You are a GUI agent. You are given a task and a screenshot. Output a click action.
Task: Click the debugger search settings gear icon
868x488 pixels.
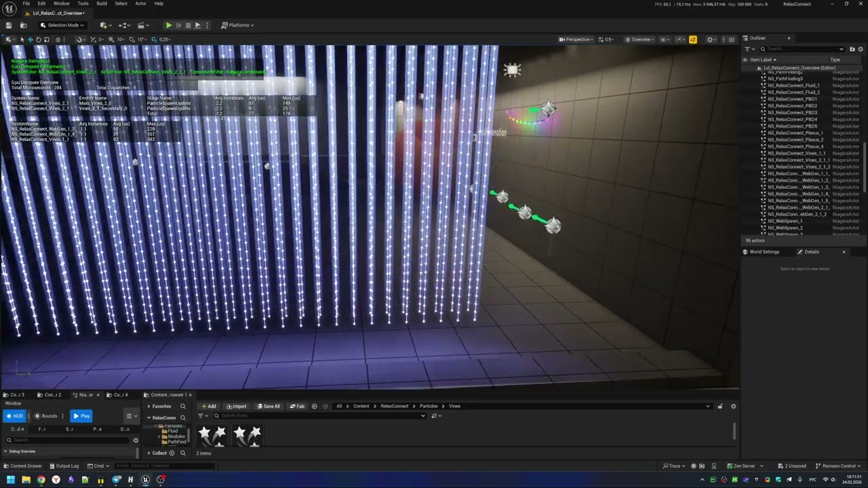[136, 441]
